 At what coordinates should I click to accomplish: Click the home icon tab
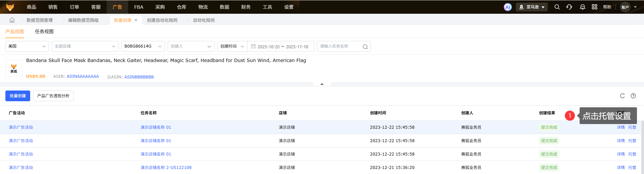coord(12,20)
